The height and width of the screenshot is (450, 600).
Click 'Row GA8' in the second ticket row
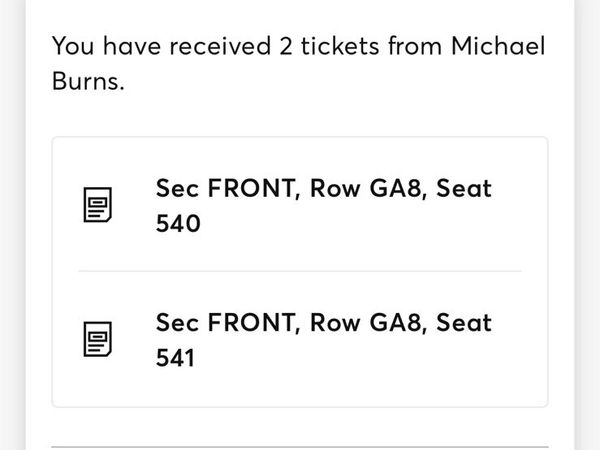(366, 323)
